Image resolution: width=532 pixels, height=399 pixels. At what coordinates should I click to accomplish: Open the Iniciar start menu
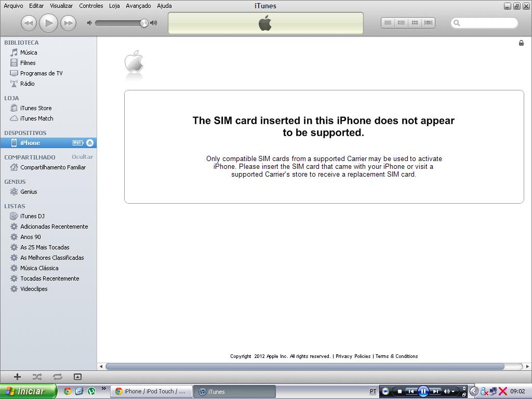click(x=28, y=391)
